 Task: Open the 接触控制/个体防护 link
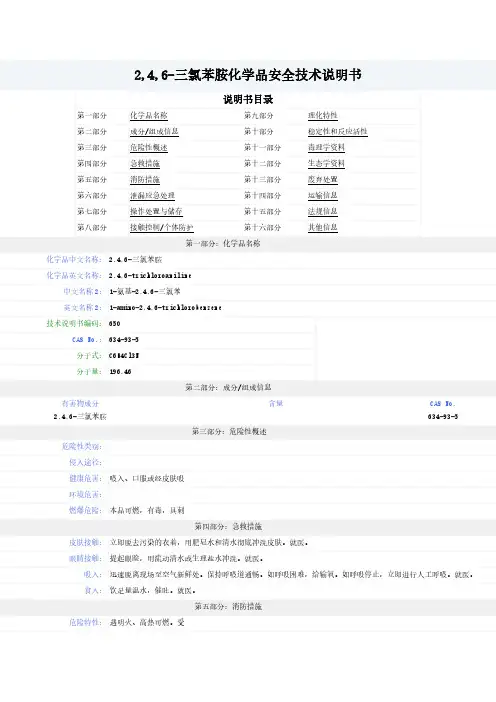click(162, 227)
